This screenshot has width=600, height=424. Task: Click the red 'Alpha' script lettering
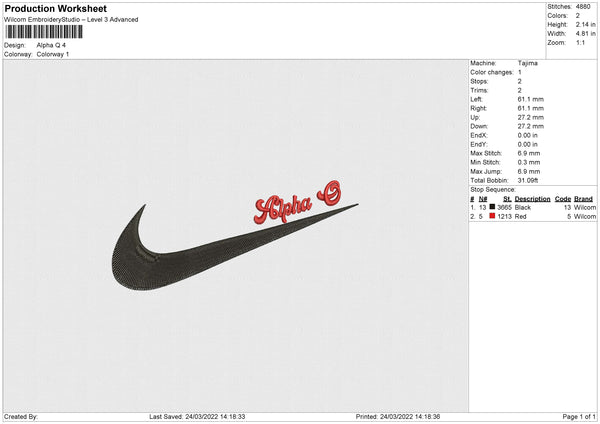(283, 208)
